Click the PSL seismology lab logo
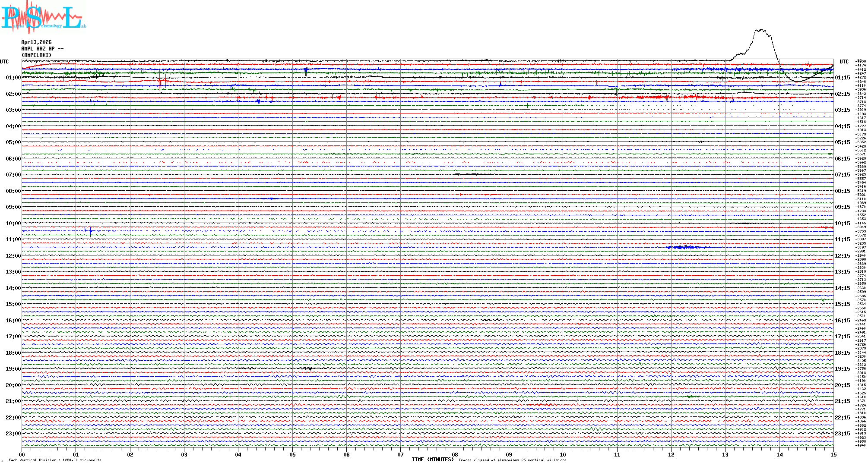The image size is (868, 466). (43, 16)
